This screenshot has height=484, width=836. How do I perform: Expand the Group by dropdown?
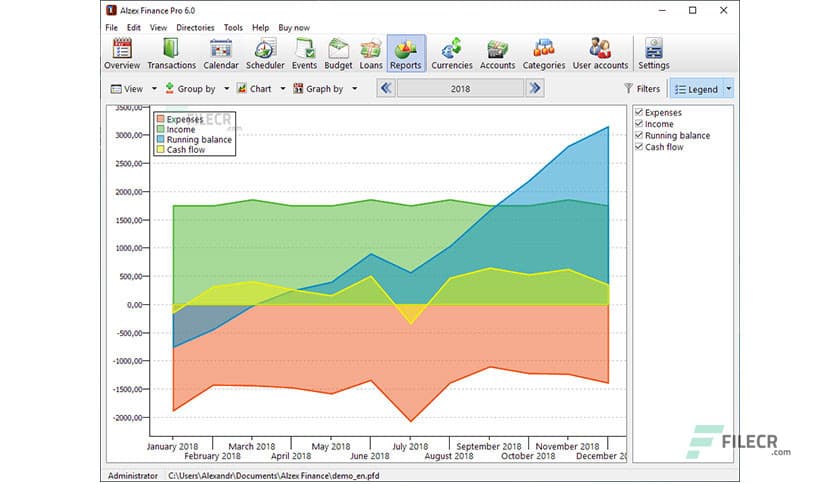196,89
